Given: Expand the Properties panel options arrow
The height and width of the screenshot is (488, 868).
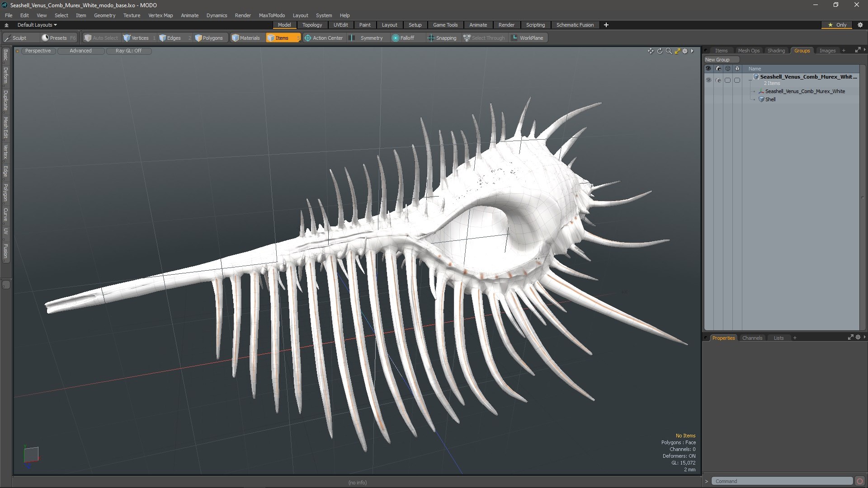Looking at the screenshot, I should (864, 338).
